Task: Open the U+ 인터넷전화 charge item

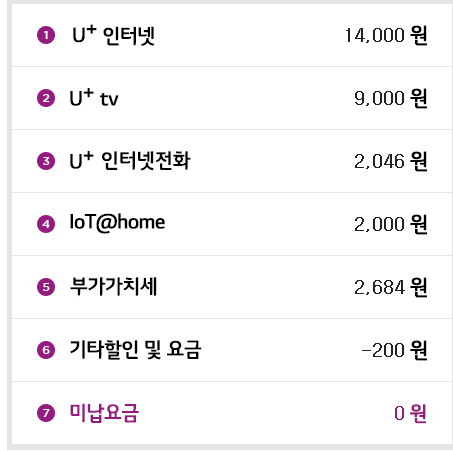Action: click(x=130, y=161)
